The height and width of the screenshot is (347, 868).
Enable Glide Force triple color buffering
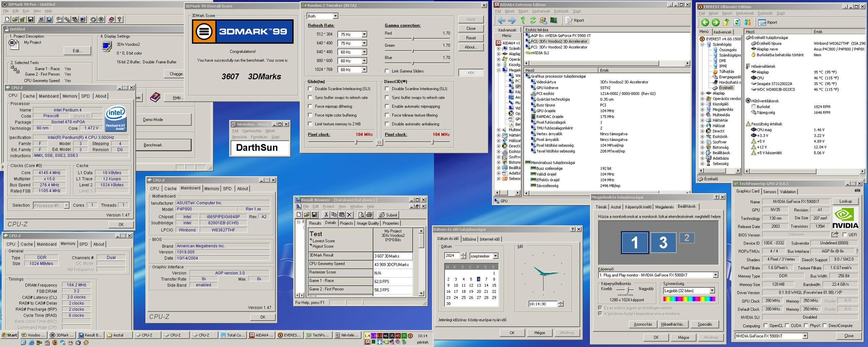click(310, 115)
